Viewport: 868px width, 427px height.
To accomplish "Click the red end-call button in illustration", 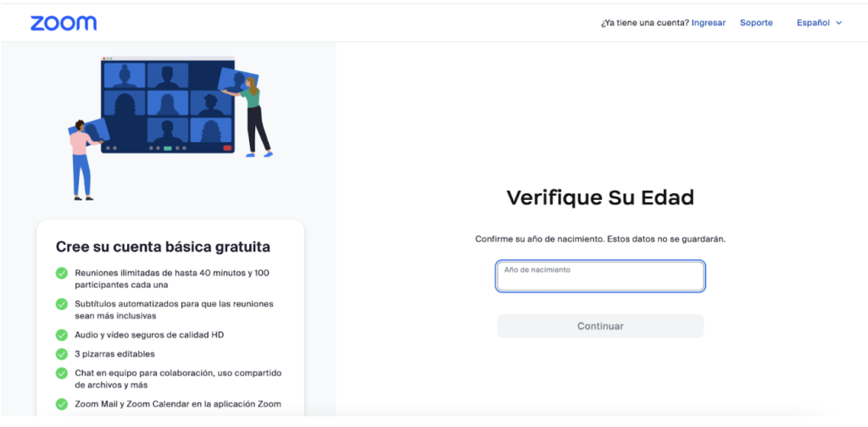I will click(x=227, y=148).
